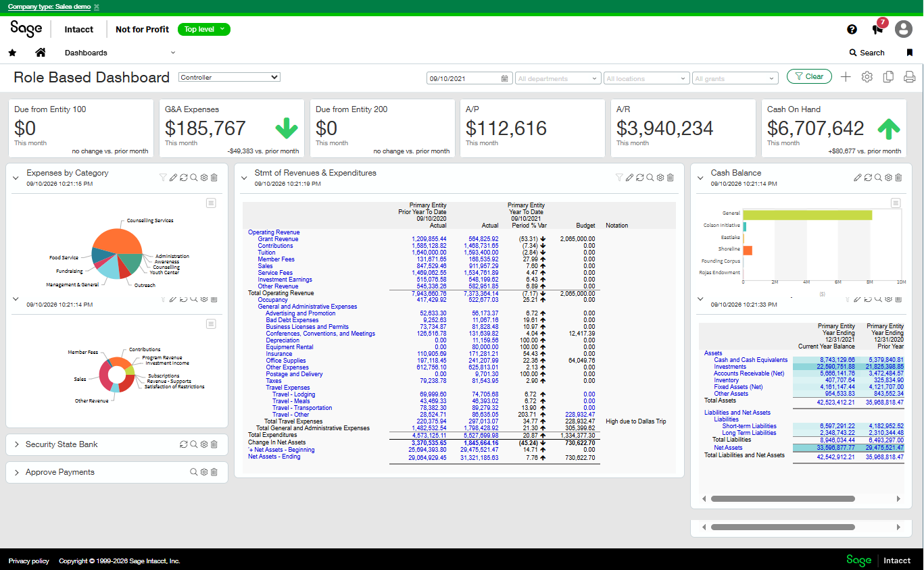Open the Grant Revenue row link

[x=278, y=239]
